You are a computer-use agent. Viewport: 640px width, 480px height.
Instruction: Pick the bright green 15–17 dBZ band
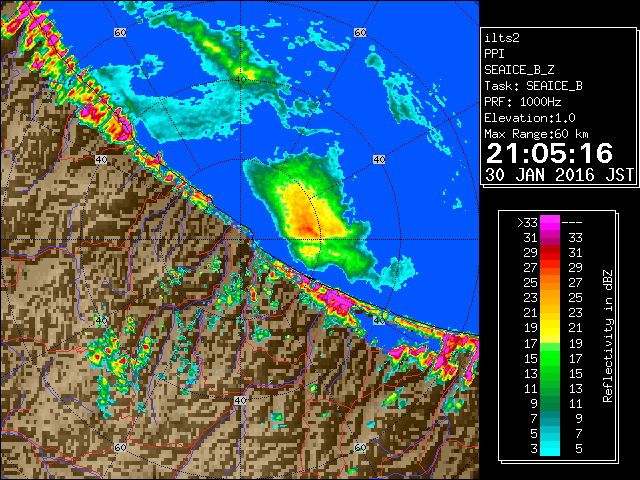point(550,358)
